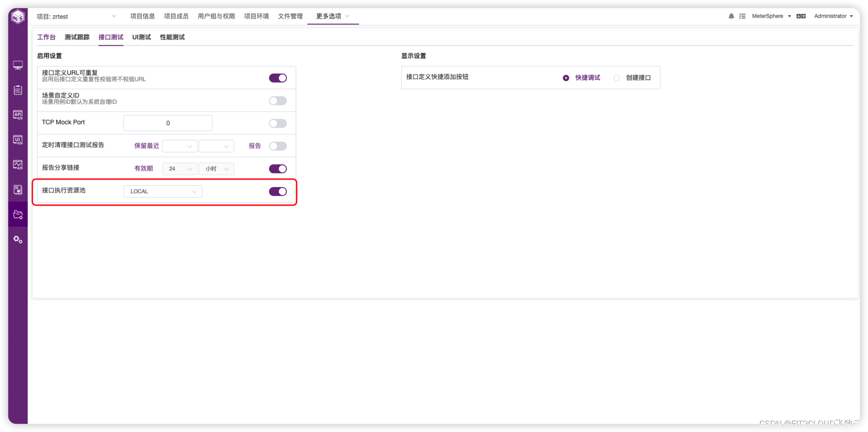Open the Administrator account menu
The height and width of the screenshot is (432, 868).
831,16
